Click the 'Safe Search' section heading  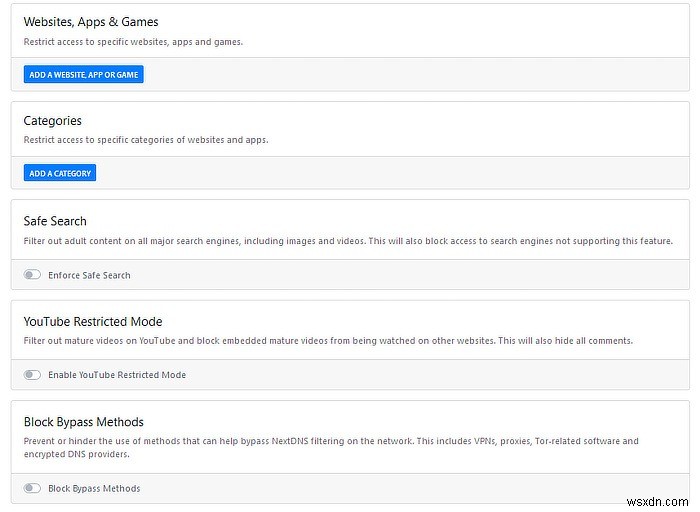coord(55,221)
